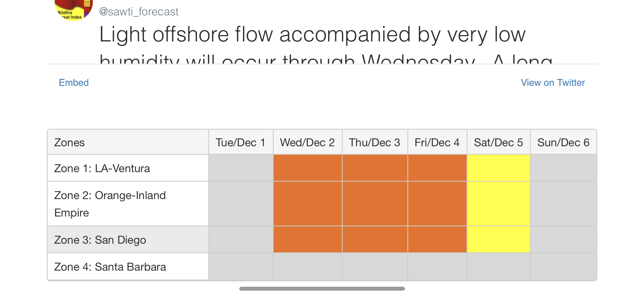
Task: Click the horizontal scrollbar below the table
Action: point(322,289)
